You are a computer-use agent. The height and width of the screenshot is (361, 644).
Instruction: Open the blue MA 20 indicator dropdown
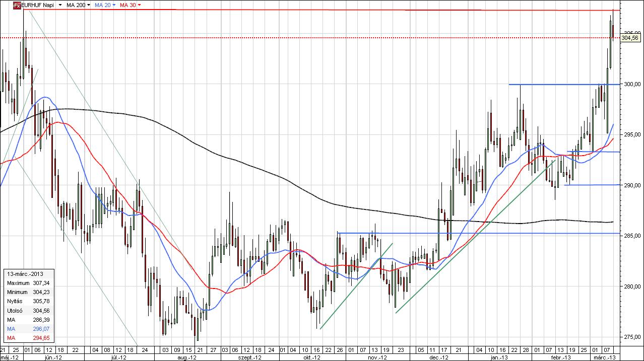pos(114,5)
